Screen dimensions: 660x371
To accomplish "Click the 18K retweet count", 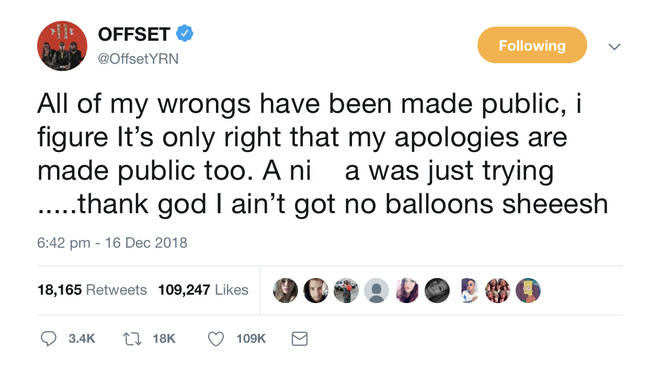I will 164,339.
